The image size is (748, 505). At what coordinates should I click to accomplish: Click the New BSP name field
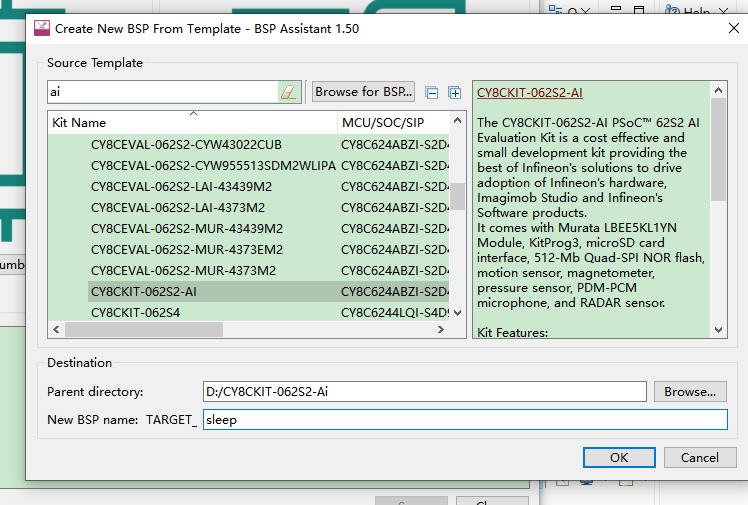[465, 420]
